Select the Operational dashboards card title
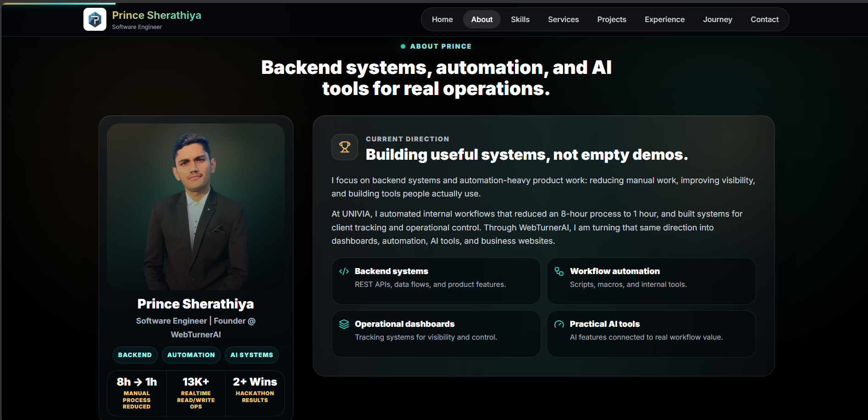The height and width of the screenshot is (420, 868). coord(405,324)
